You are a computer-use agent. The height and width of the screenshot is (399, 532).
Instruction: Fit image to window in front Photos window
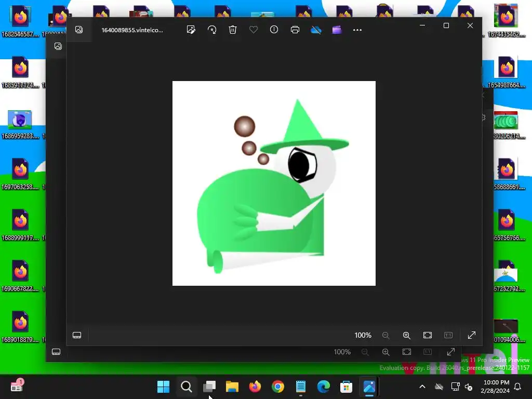click(428, 335)
